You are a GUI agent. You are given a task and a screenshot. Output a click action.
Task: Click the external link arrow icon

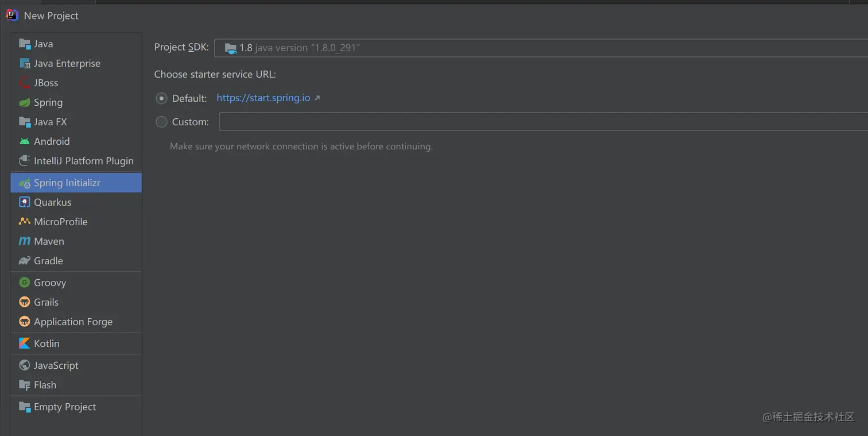pos(317,98)
